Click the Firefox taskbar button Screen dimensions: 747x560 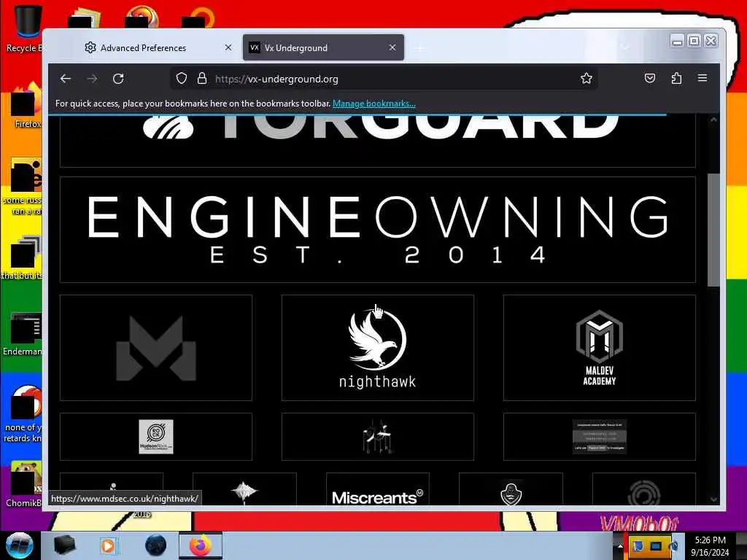(x=201, y=545)
